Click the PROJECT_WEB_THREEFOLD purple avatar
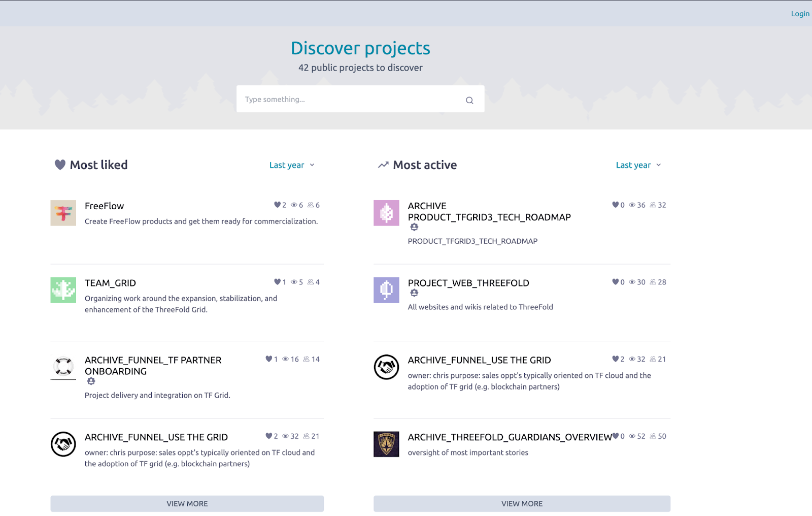The height and width of the screenshot is (516, 812). point(386,290)
